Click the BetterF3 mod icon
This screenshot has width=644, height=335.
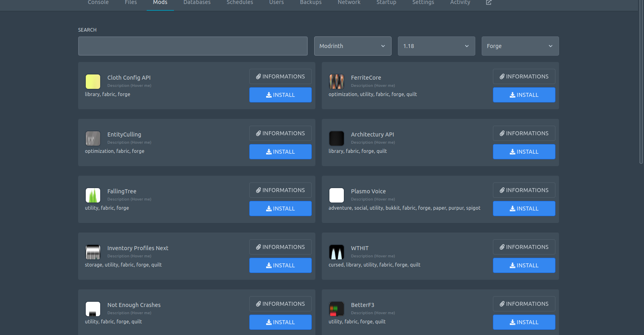(337, 309)
